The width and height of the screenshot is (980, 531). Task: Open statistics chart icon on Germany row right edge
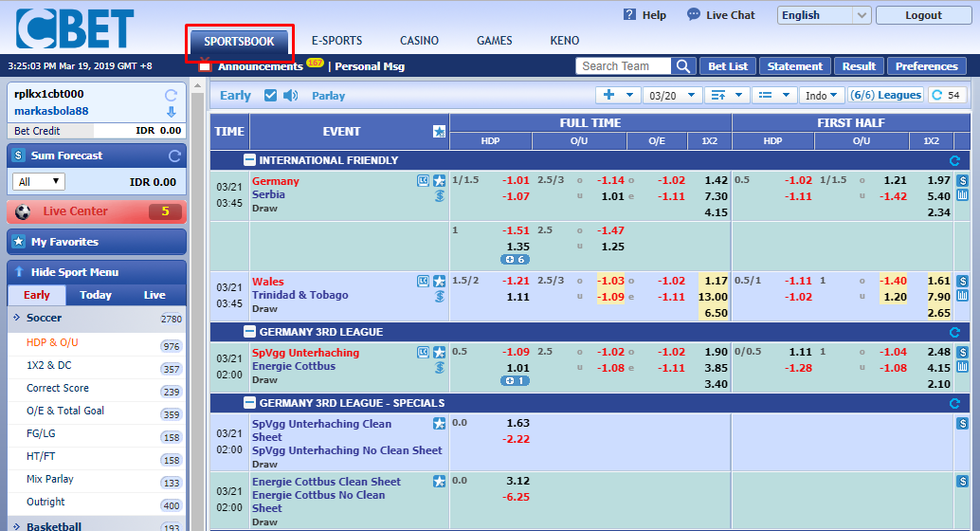(963, 195)
